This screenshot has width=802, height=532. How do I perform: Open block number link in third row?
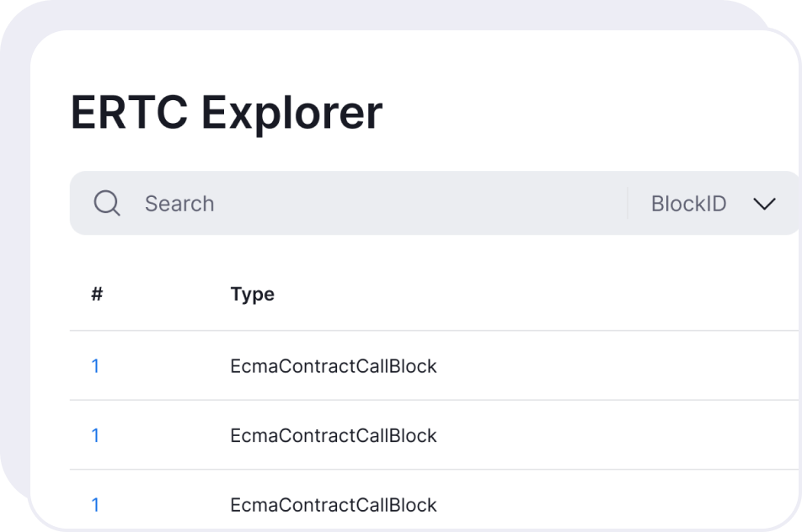(95, 505)
